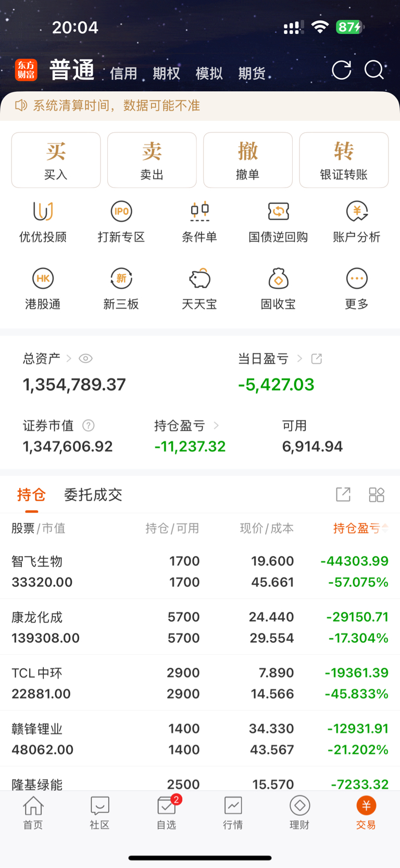Viewport: 400px width, 868px height.
Task: Open 理财 wealth in bottom bar
Action: tap(299, 813)
